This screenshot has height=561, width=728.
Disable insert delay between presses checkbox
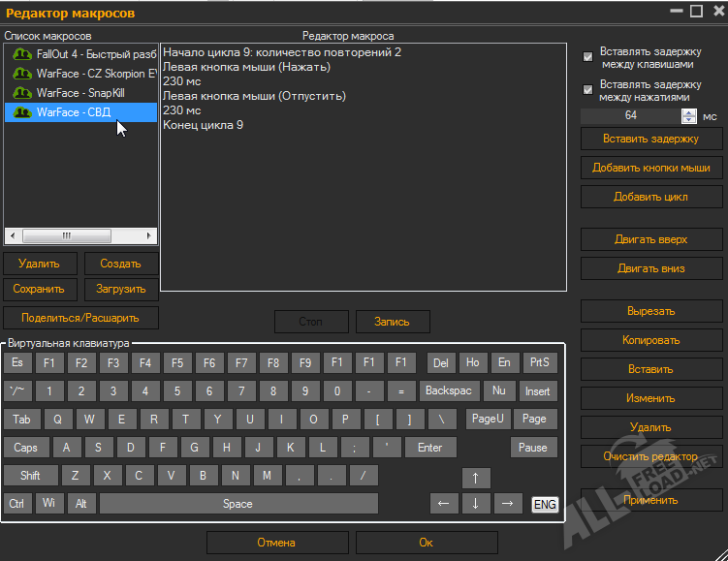pos(587,90)
